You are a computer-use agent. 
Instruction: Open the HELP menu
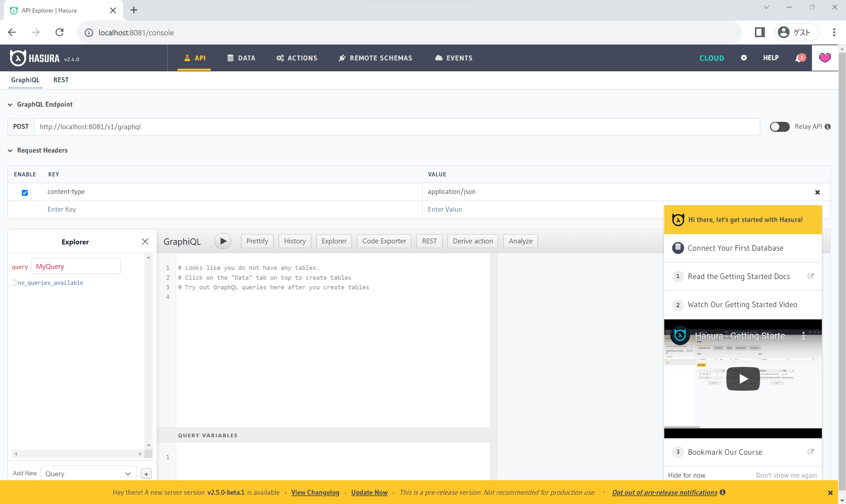pos(771,58)
